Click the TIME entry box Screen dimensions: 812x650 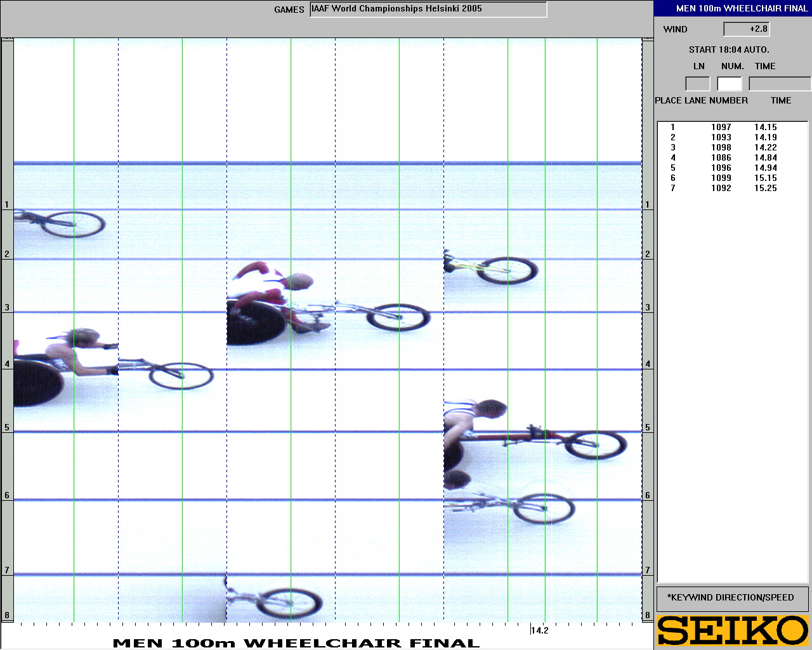pos(779,84)
